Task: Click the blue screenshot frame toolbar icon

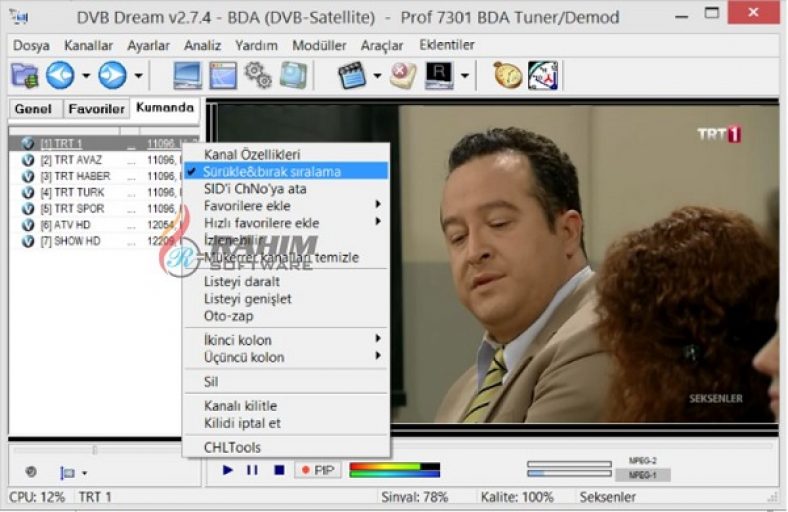Action: pos(293,75)
